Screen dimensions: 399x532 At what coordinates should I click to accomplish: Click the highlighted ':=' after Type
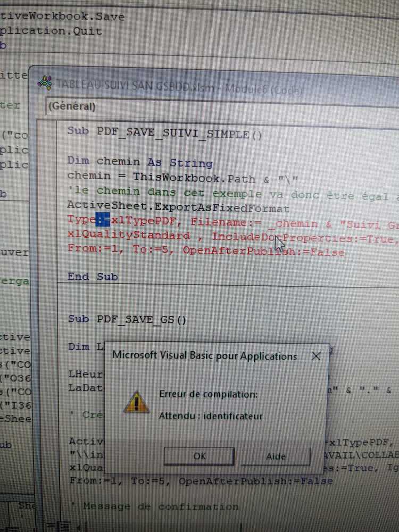103,220
